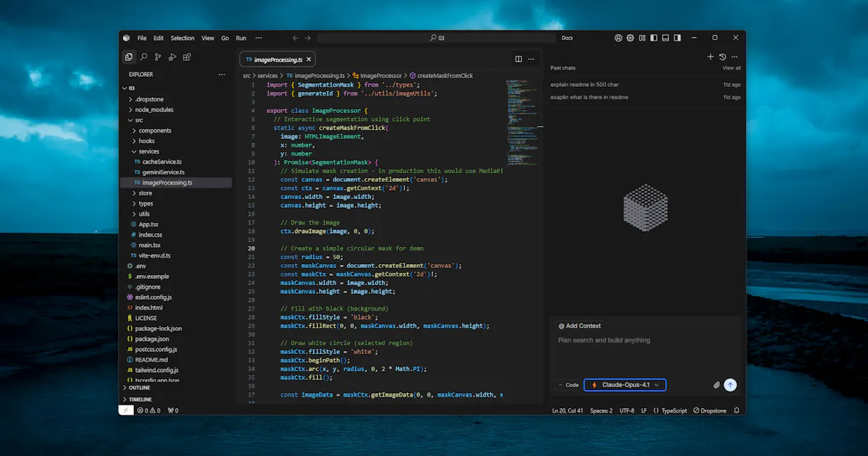This screenshot has width=868, height=456.
Task: Start a new chat with the plus icon
Action: (710, 56)
